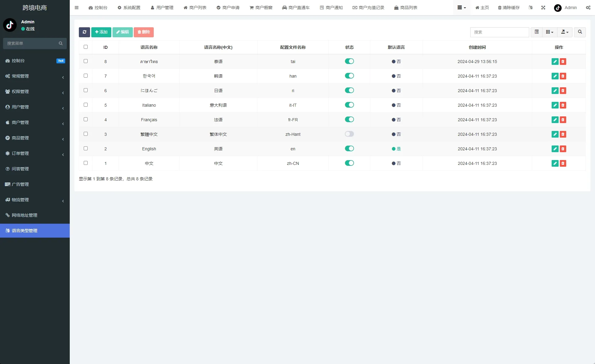
Task: Open the export dropdown menu
Action: tap(565, 32)
